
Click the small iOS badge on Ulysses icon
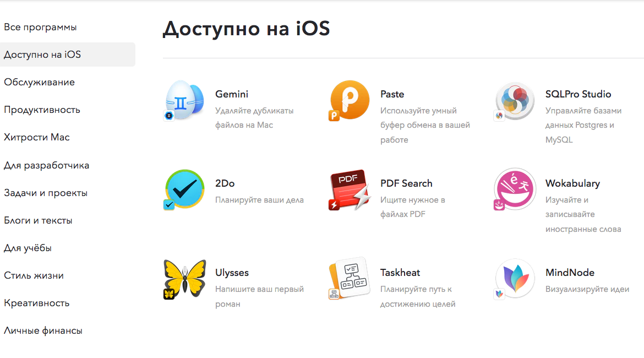pos(169,294)
